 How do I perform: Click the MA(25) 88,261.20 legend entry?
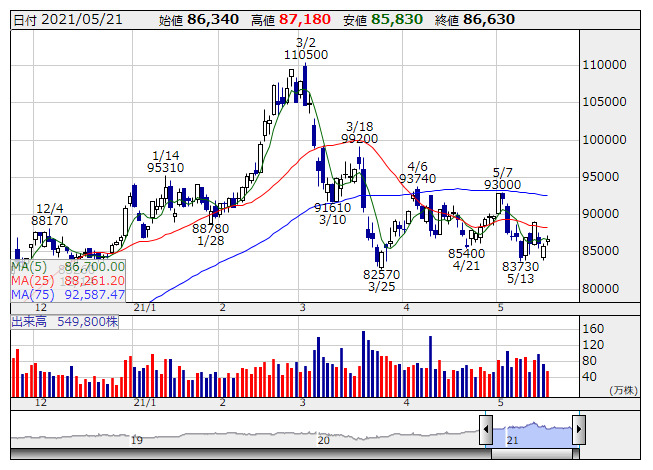coord(68,281)
